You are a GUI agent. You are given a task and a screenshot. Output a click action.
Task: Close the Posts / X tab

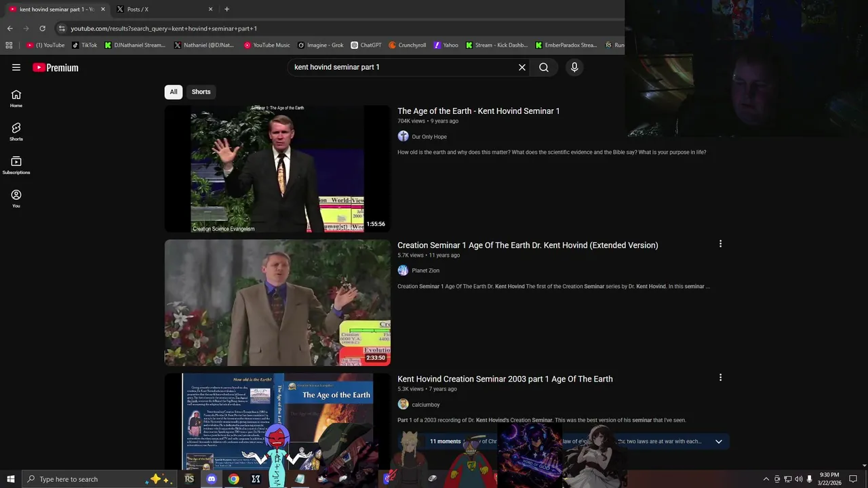point(210,9)
